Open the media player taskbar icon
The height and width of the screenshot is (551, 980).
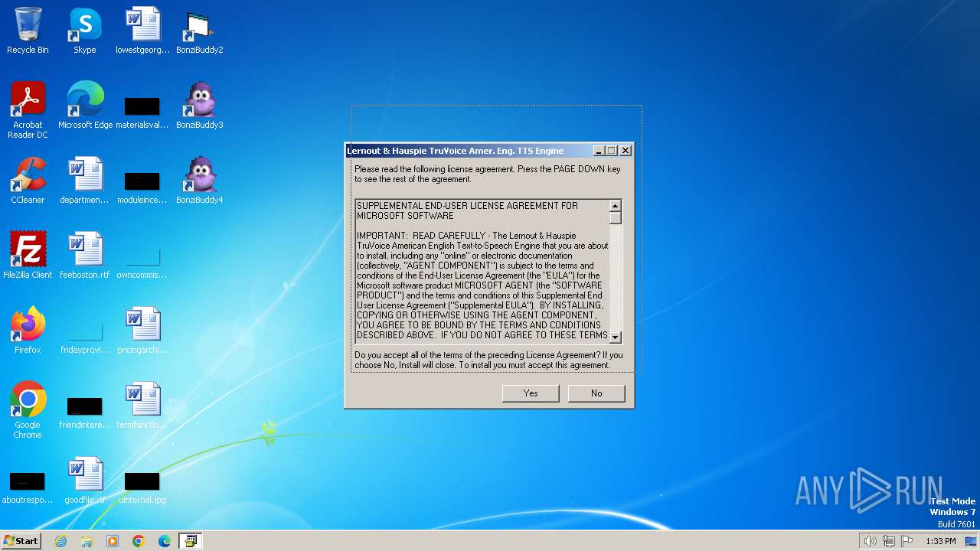(113, 541)
